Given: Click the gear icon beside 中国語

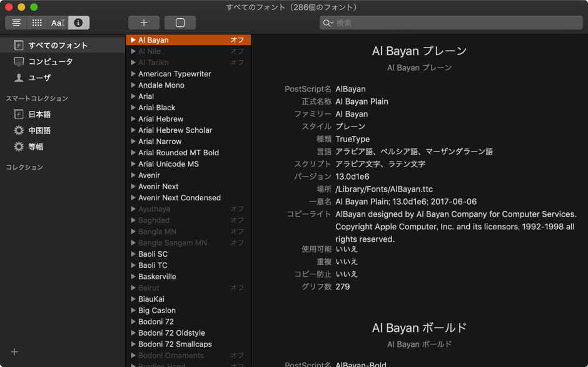Looking at the screenshot, I should 19,130.
